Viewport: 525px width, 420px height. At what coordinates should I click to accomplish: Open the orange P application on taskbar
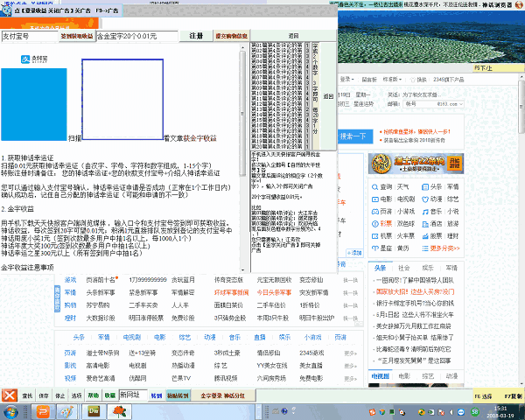point(43,412)
